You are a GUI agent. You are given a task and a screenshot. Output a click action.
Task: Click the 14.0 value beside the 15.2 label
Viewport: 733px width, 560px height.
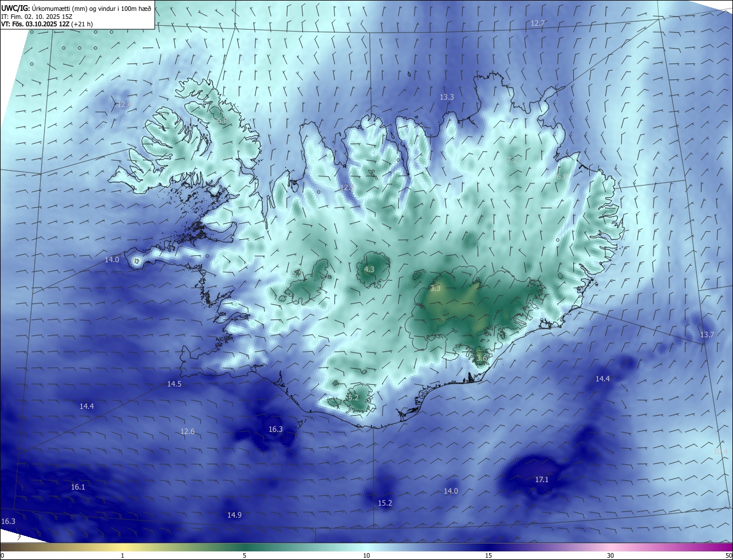click(x=451, y=491)
